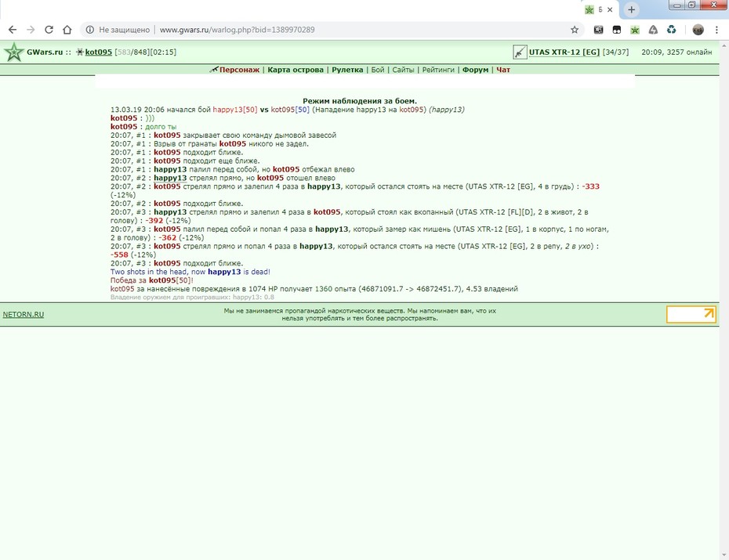Click the syndicate icon next to kot095 in the header
This screenshot has height=560, width=729.
pyautogui.click(x=79, y=52)
